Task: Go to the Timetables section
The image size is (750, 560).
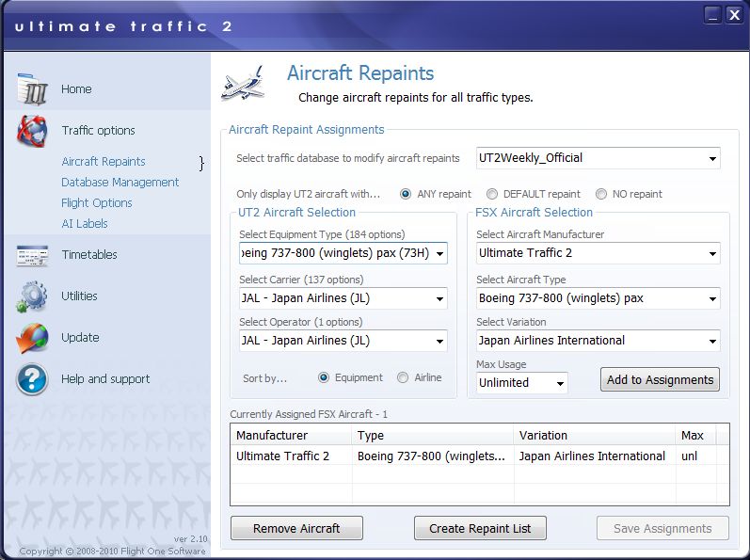Action: pyautogui.click(x=89, y=255)
